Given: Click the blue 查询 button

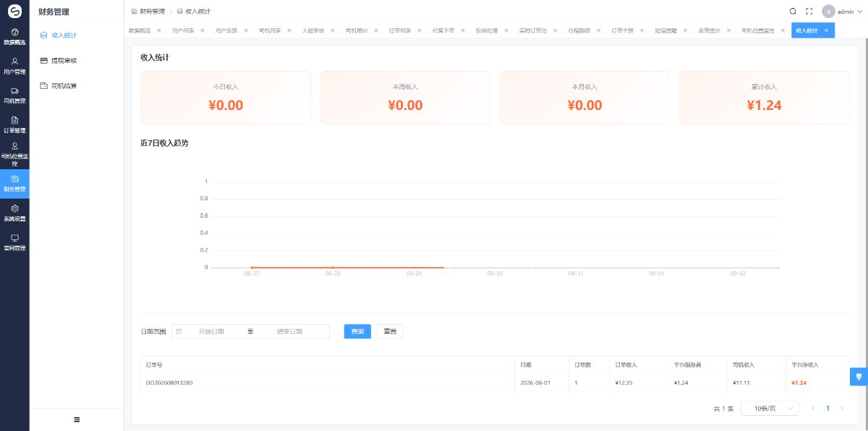Looking at the screenshot, I should pyautogui.click(x=357, y=331).
